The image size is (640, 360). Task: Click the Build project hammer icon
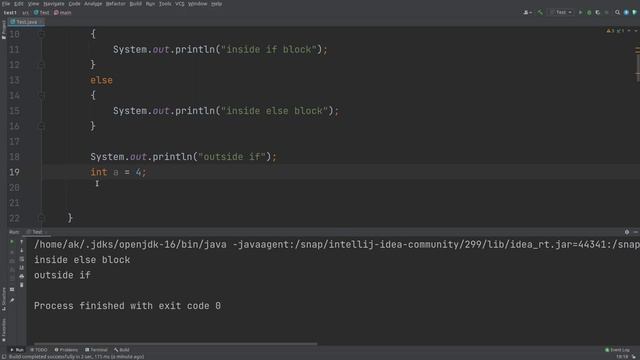pos(540,13)
